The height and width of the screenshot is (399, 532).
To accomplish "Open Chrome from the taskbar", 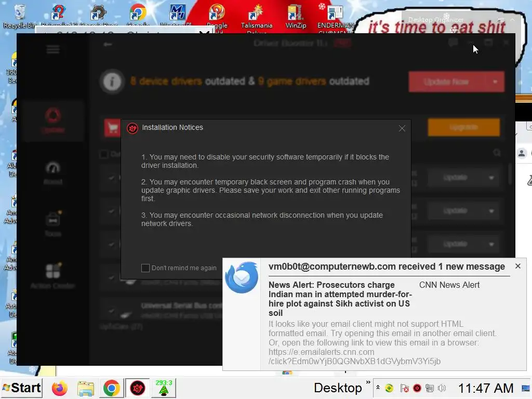I will 111,388.
